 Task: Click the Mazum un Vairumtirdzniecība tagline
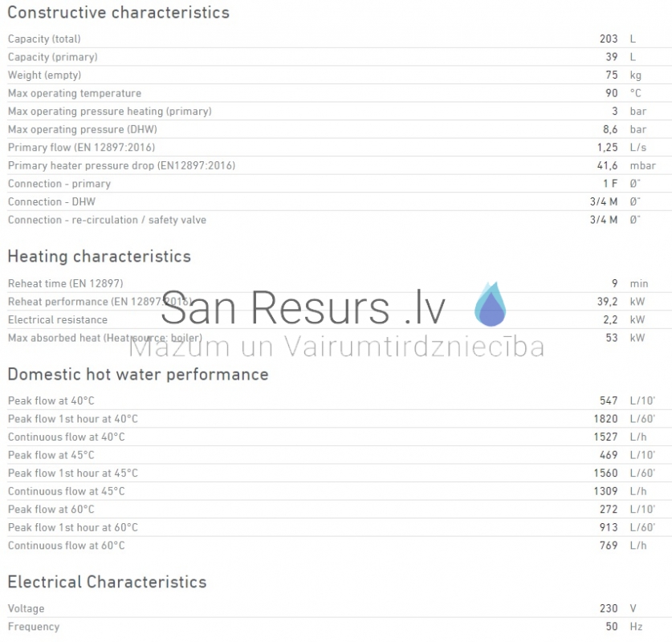click(x=336, y=346)
